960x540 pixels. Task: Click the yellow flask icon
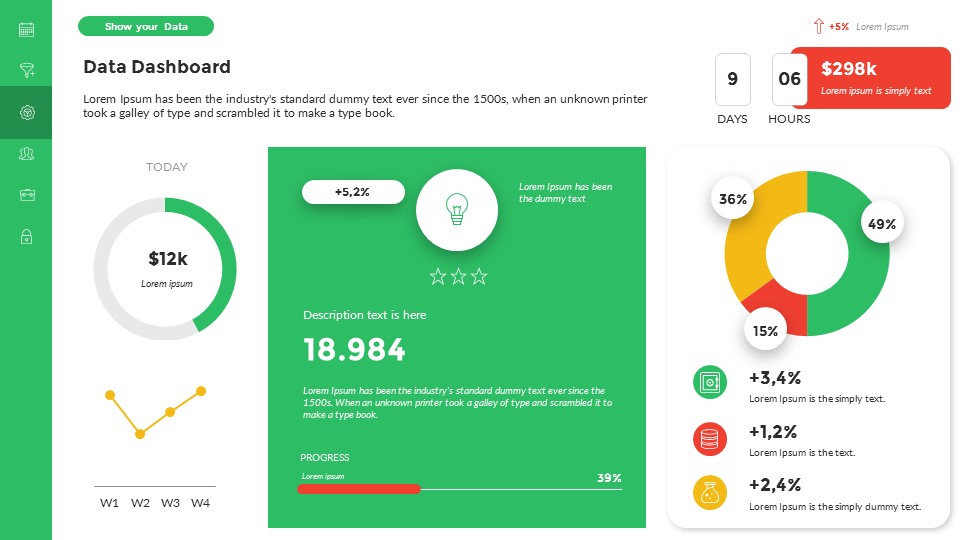[x=709, y=493]
